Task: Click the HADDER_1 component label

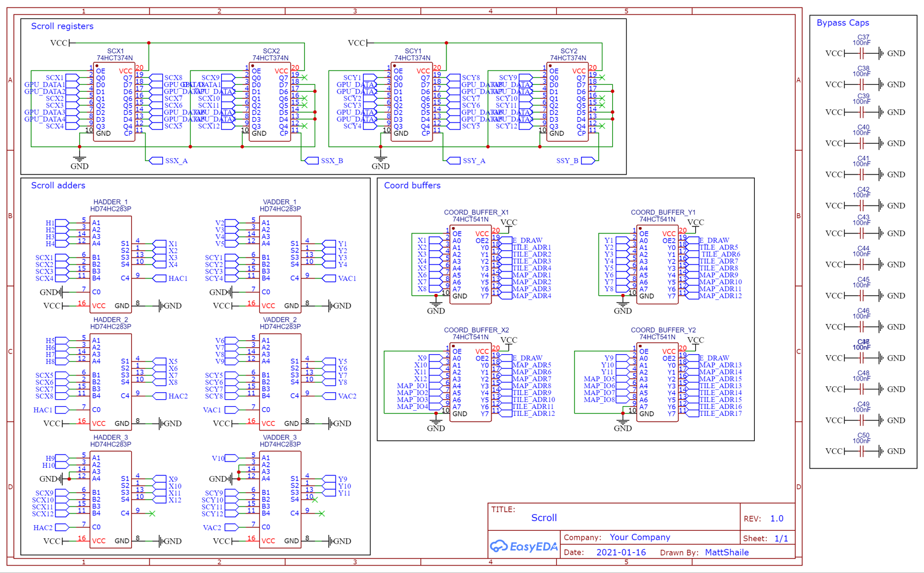Action: (110, 202)
